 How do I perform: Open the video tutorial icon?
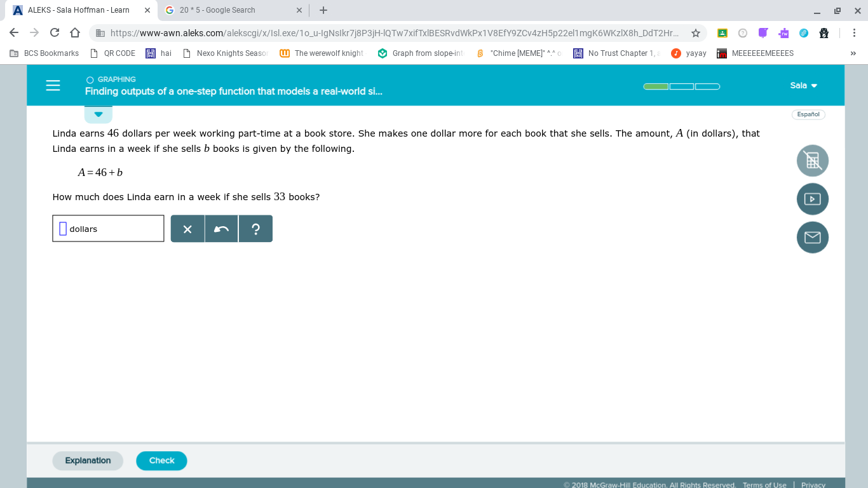coord(813,199)
